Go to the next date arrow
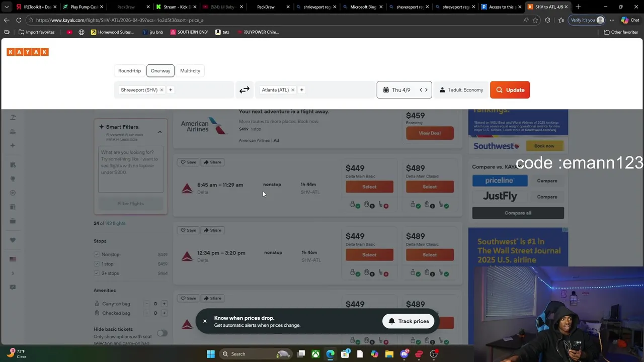 tap(426, 90)
